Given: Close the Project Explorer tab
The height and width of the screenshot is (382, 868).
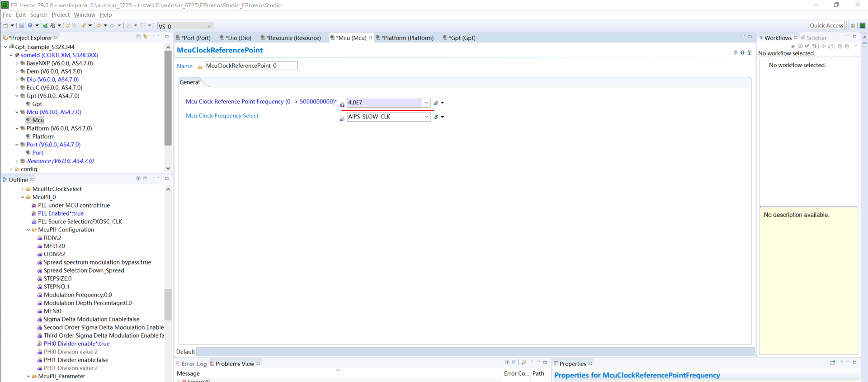Looking at the screenshot, I should pyautogui.click(x=56, y=38).
